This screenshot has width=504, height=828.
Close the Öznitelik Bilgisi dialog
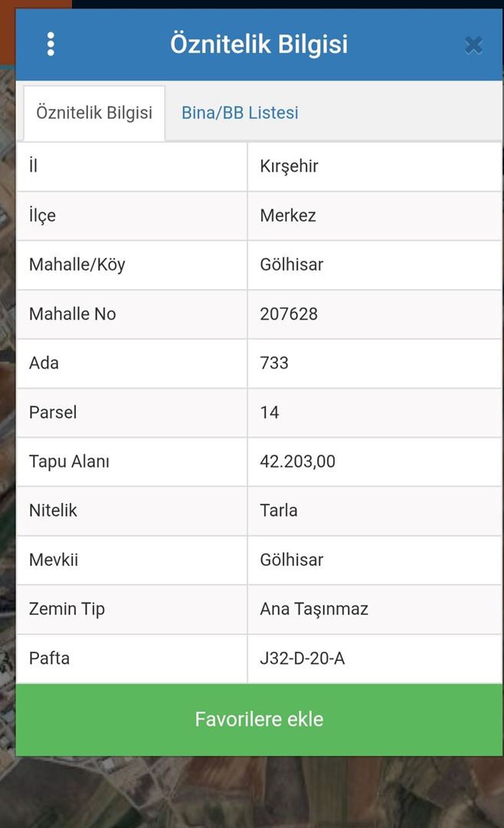click(473, 45)
